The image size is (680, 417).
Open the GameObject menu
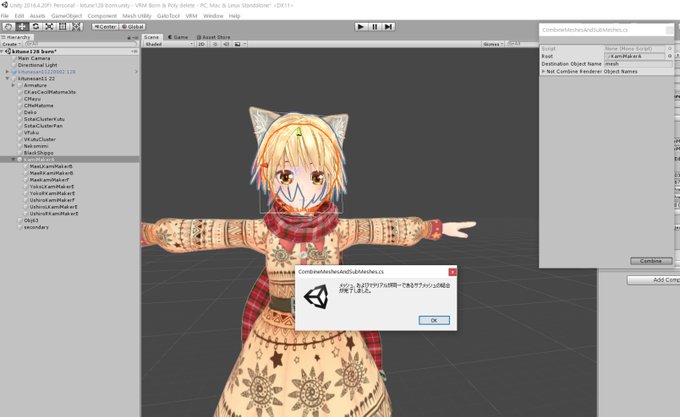66,16
